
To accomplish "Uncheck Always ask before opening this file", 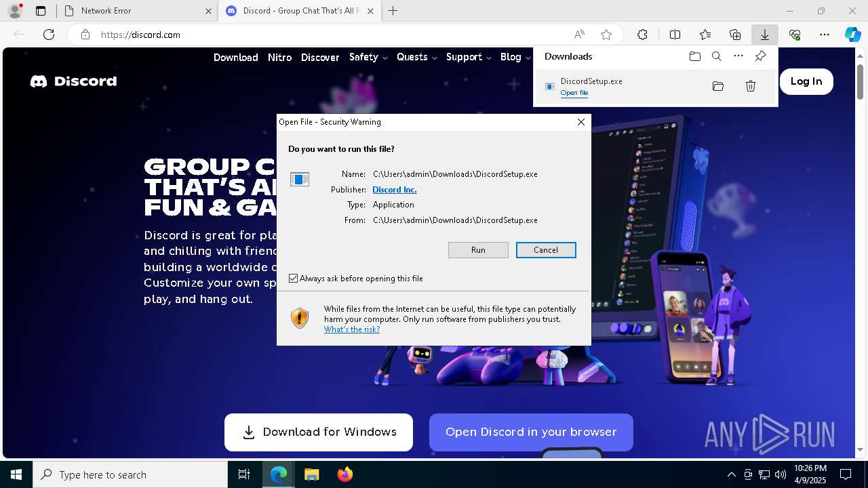I will pos(294,279).
